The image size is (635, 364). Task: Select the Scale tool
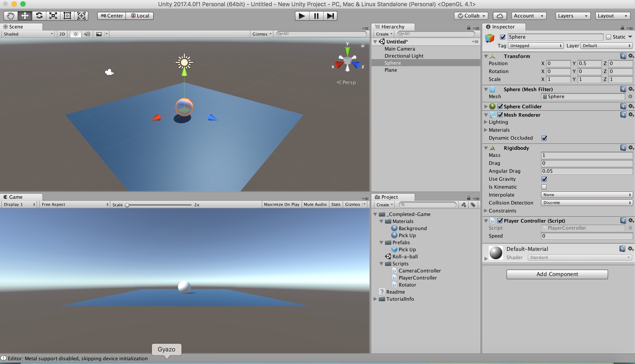(53, 16)
